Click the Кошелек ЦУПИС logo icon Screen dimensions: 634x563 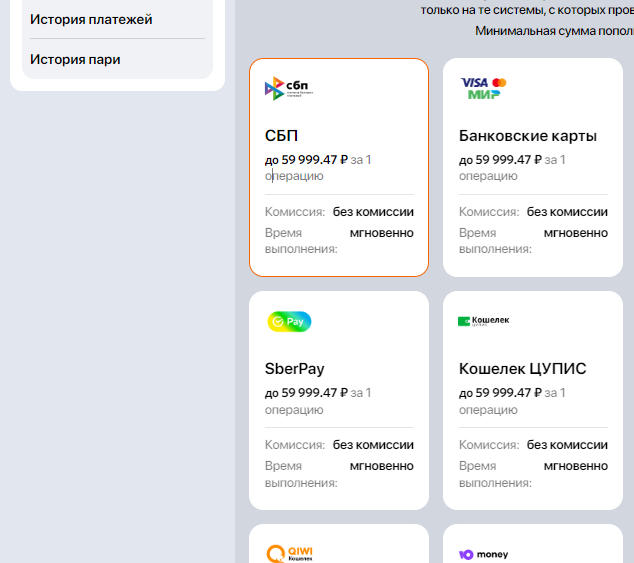pyautogui.click(x=484, y=321)
